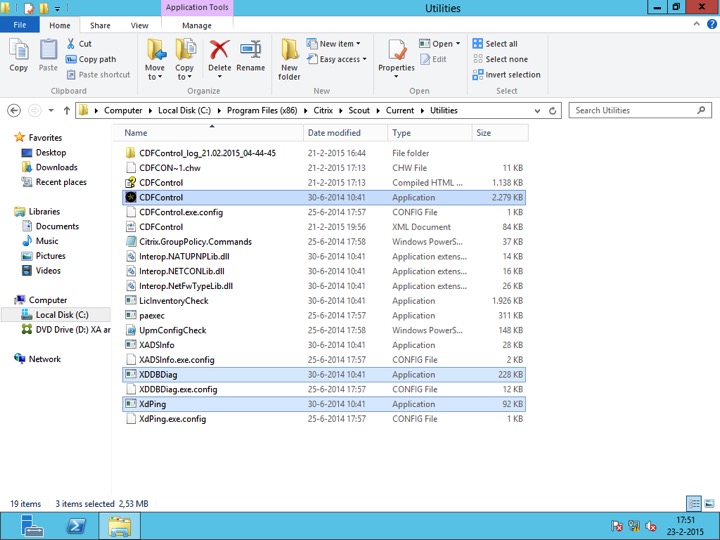Sort files by the Name column header
The width and height of the screenshot is (720, 540).
coord(208,133)
